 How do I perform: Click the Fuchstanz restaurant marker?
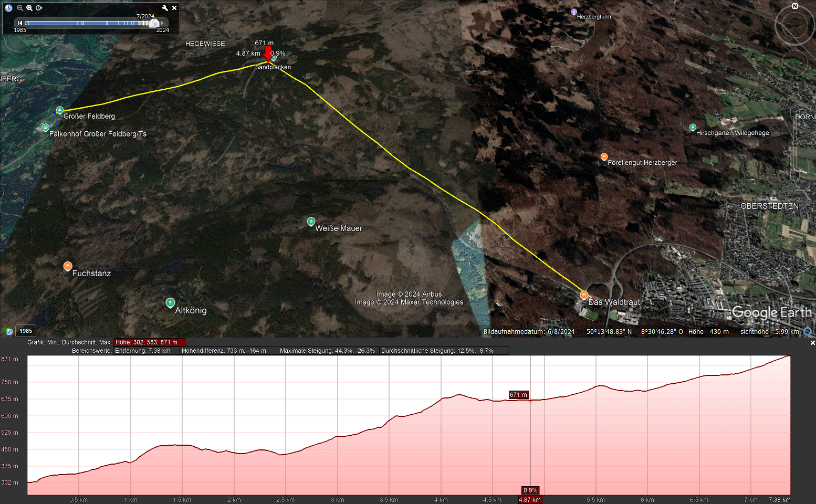pos(68,266)
